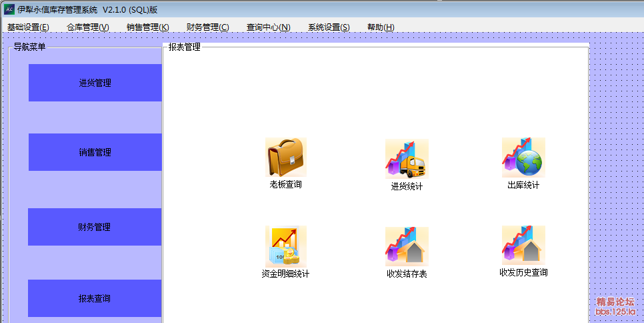This screenshot has height=323, width=644.
Task: Click the 销售管理 navigation button
Action: point(95,152)
